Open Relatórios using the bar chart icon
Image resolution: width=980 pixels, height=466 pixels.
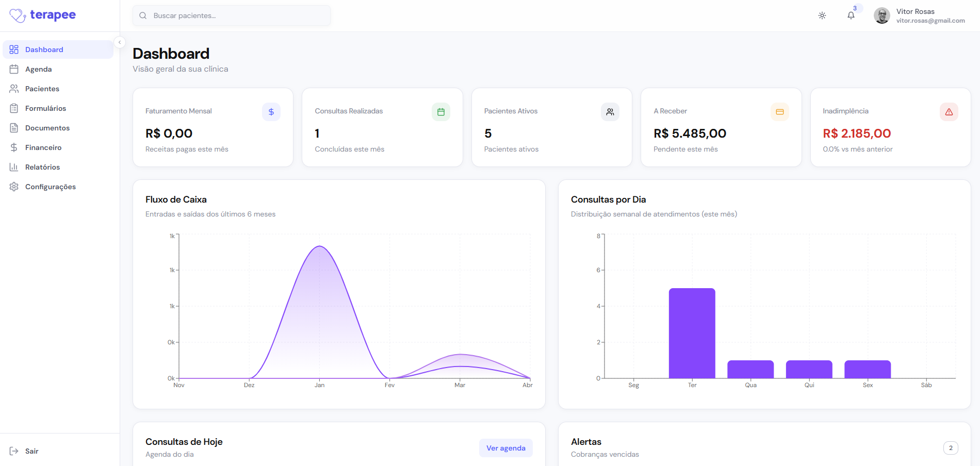pos(14,167)
